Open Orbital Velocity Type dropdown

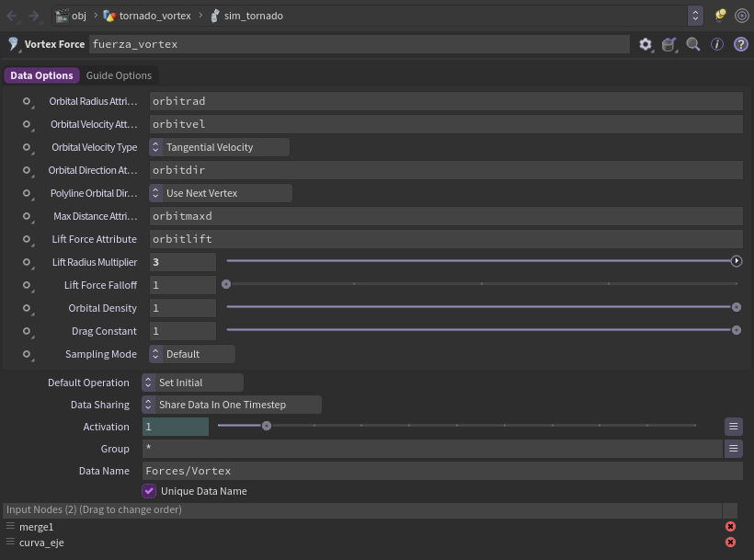pyautogui.click(x=219, y=147)
